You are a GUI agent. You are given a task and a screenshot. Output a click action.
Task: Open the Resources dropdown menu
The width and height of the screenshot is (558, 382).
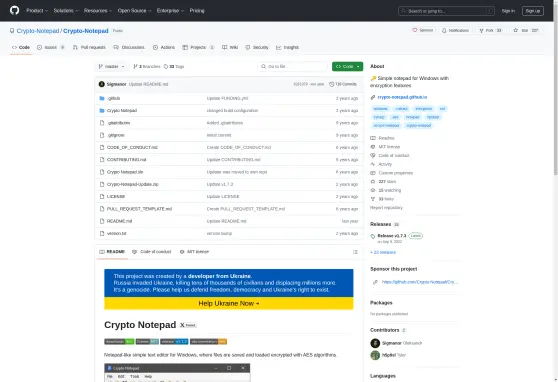coord(98,11)
